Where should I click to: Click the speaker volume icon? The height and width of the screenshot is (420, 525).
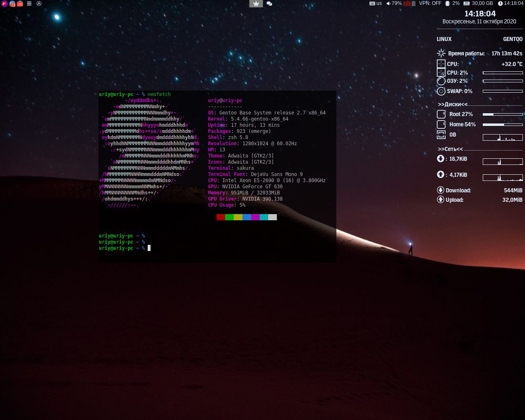[388, 3]
